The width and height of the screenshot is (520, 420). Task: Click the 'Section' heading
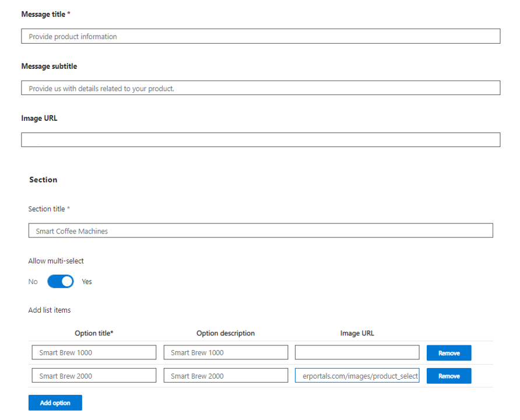click(43, 180)
